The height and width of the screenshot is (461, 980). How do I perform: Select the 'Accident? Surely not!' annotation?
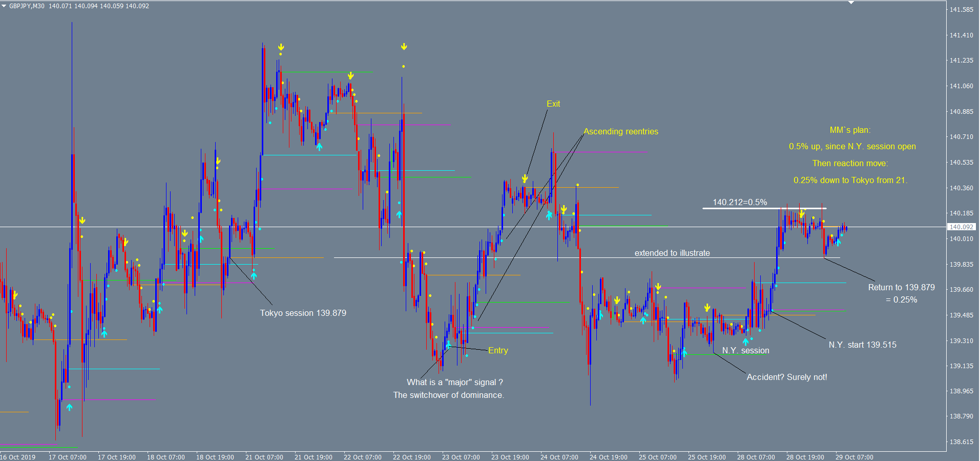coord(786,377)
